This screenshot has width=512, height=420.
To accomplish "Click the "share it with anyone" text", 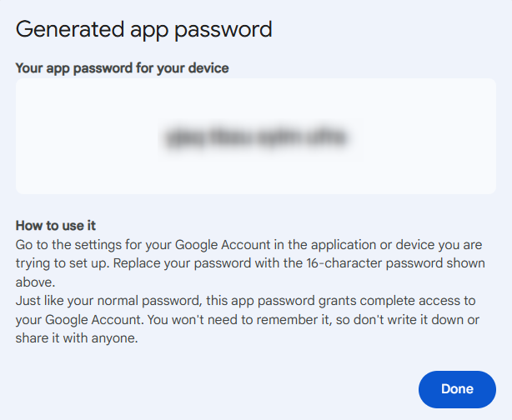I will coord(75,337).
